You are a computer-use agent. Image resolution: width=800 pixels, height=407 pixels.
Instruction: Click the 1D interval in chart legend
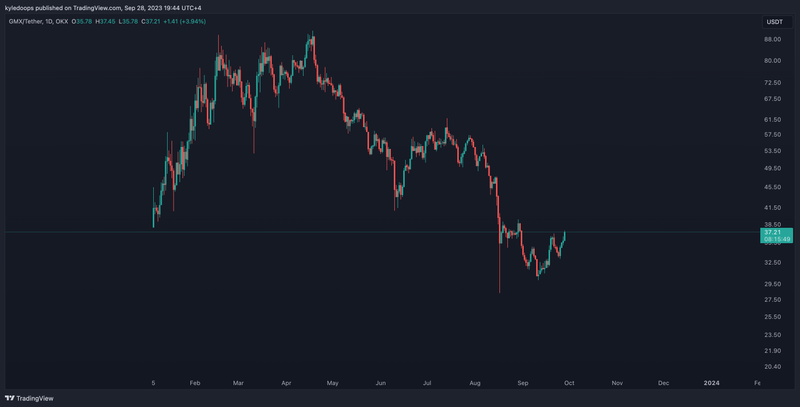pos(54,21)
